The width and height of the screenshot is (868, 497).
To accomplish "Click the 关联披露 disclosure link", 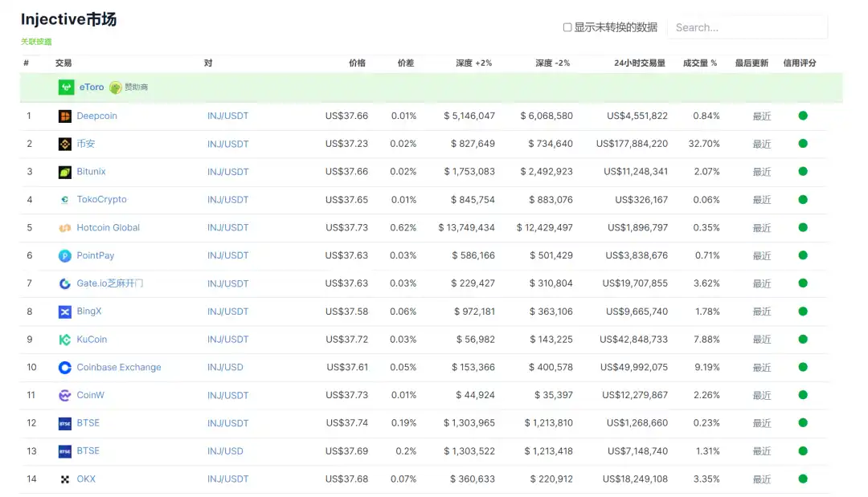I will 36,42.
